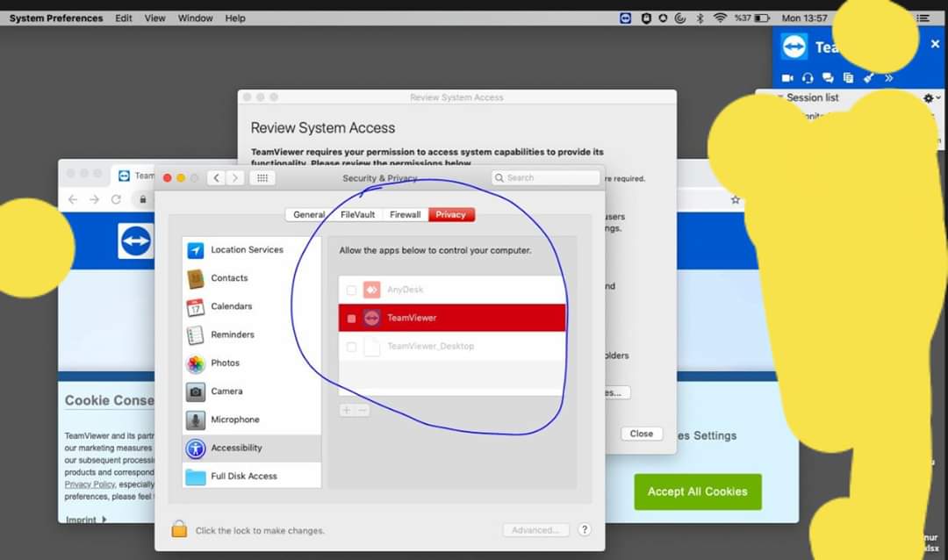Screen dimensions: 948x560
Task: Expand more TeamViewer tools with double chevron
Action: click(x=888, y=78)
